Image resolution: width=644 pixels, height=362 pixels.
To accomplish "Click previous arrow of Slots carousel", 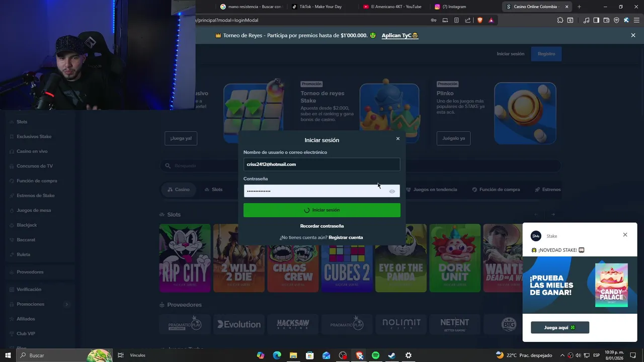I will 536,215.
